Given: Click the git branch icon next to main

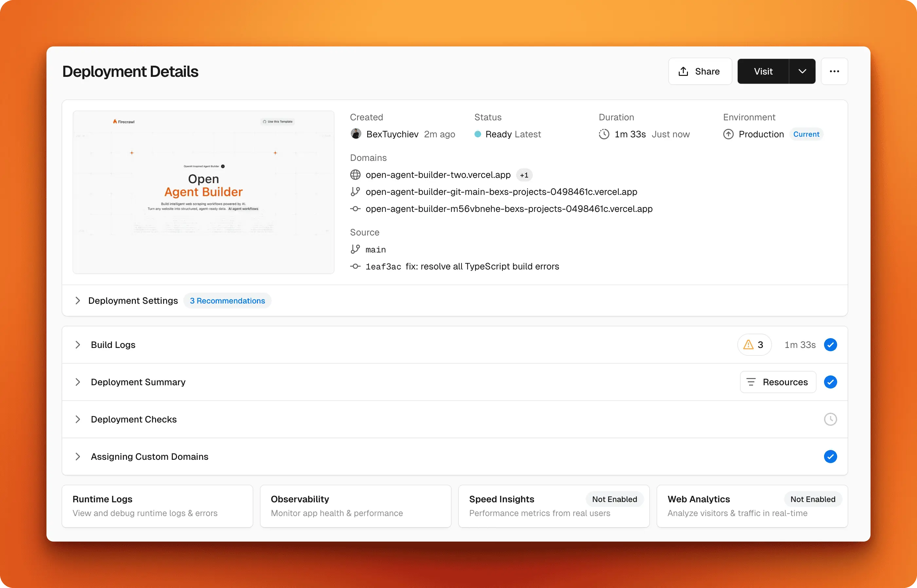Looking at the screenshot, I should (x=355, y=249).
